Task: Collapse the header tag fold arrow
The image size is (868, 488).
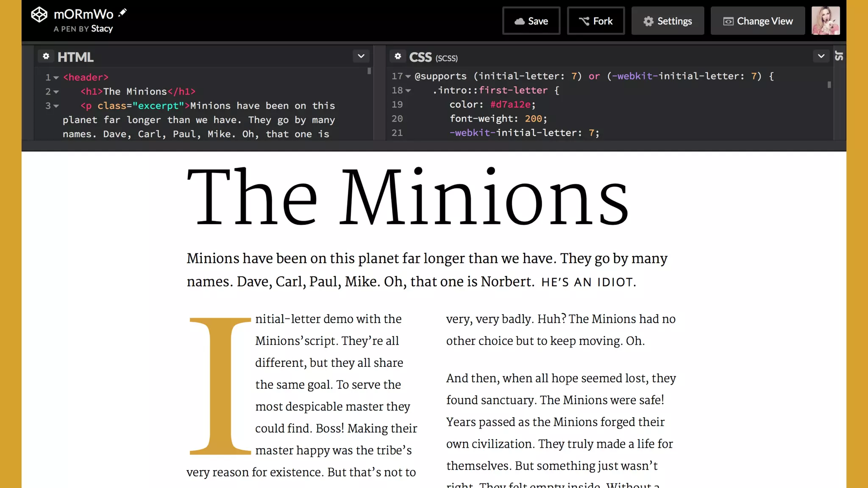Action: point(56,78)
